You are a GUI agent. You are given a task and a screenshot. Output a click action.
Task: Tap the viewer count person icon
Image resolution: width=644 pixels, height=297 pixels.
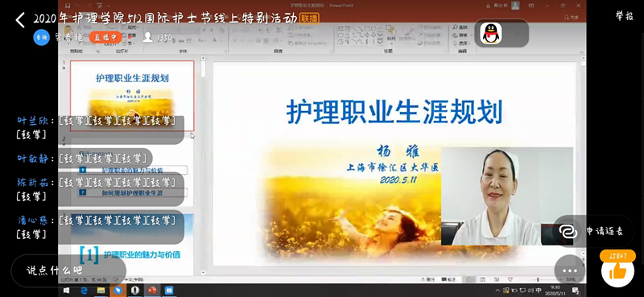(x=148, y=37)
